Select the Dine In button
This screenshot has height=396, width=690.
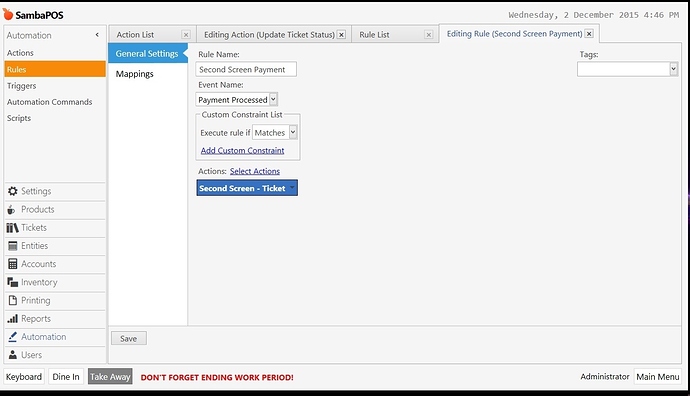click(x=66, y=377)
